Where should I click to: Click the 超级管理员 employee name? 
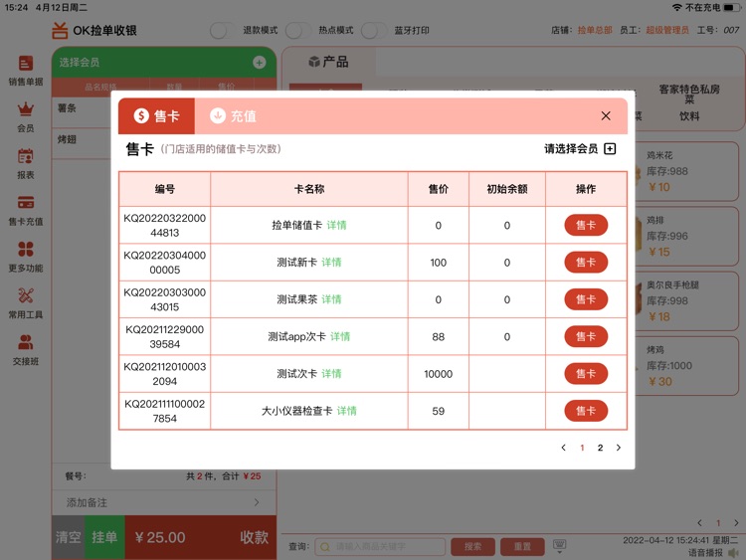(667, 30)
